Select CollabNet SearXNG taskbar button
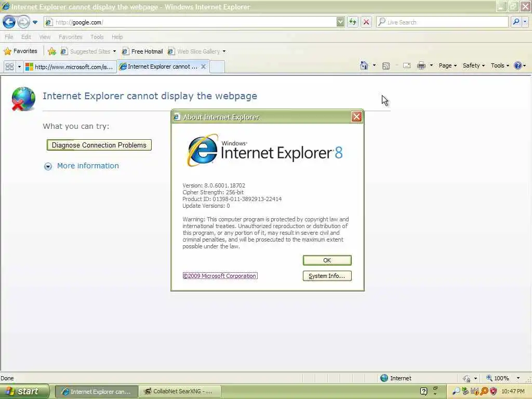Viewport: 532px width, 399px height. click(180, 392)
